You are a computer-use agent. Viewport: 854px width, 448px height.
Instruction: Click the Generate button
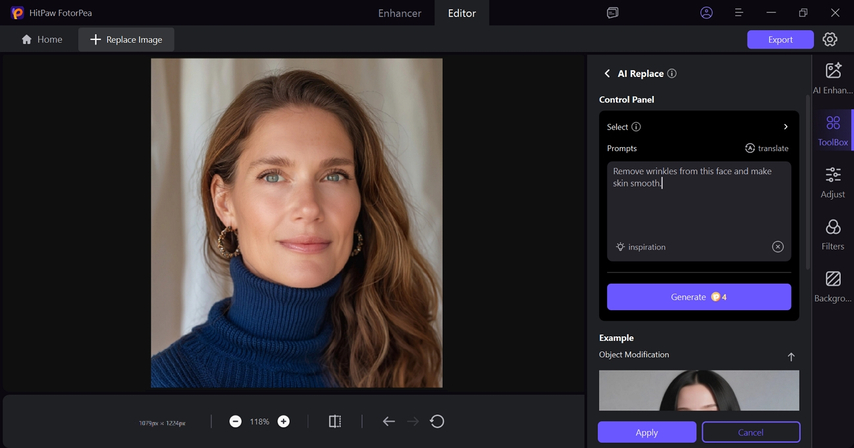coord(699,297)
